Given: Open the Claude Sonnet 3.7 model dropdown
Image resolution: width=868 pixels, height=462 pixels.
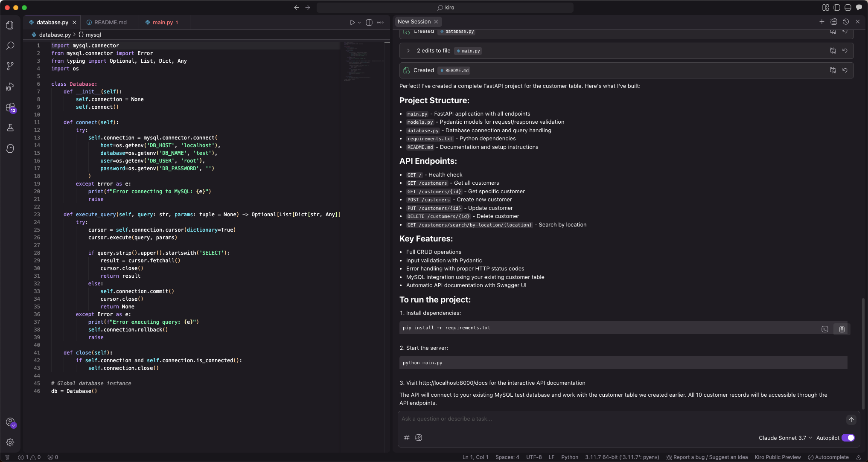Looking at the screenshot, I should pyautogui.click(x=785, y=438).
